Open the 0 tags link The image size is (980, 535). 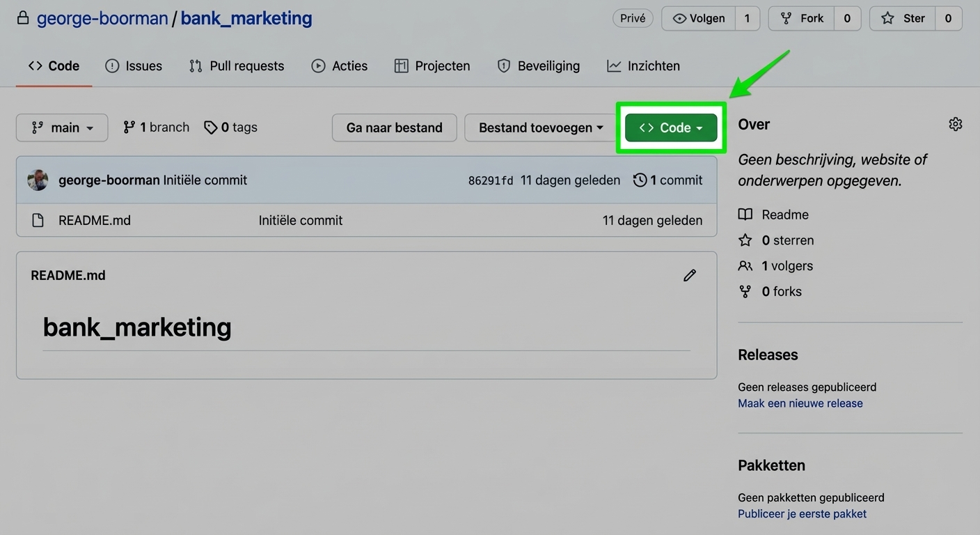tap(230, 127)
